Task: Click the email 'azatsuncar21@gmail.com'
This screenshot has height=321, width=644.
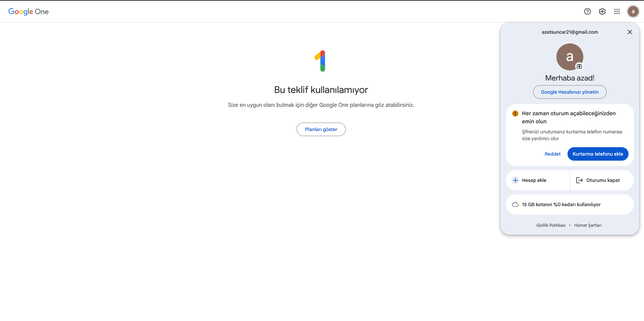Action: tap(570, 32)
